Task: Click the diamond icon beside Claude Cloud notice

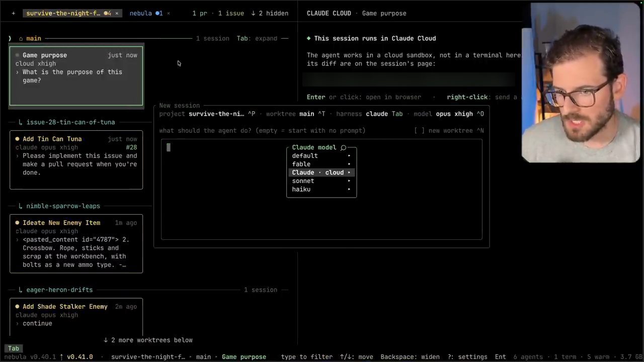Action: coord(309,39)
